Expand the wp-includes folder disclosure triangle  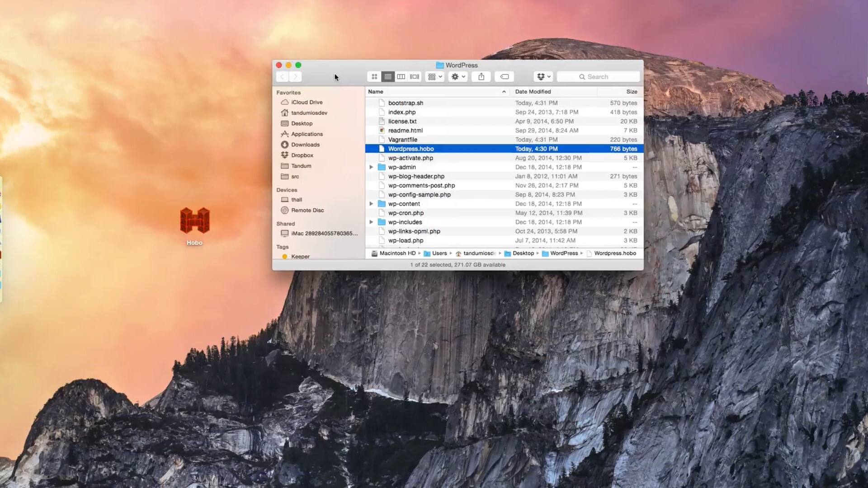tap(371, 222)
